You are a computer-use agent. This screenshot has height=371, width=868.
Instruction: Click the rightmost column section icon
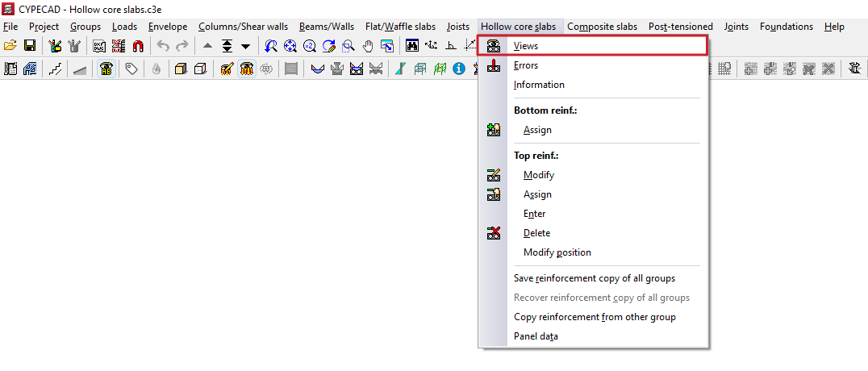pos(855,69)
